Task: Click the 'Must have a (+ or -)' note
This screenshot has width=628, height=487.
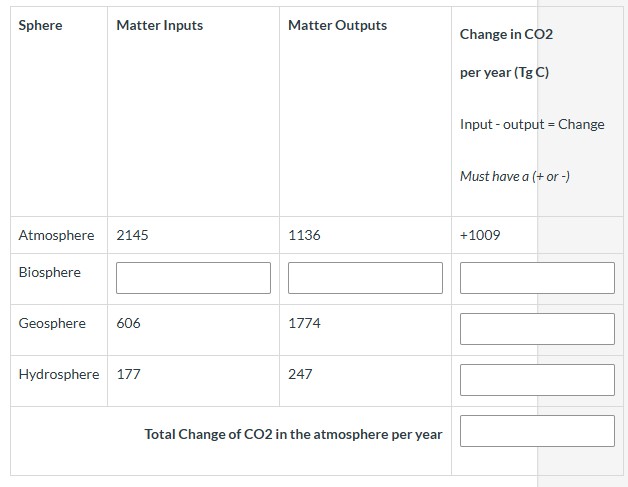Action: pos(515,176)
